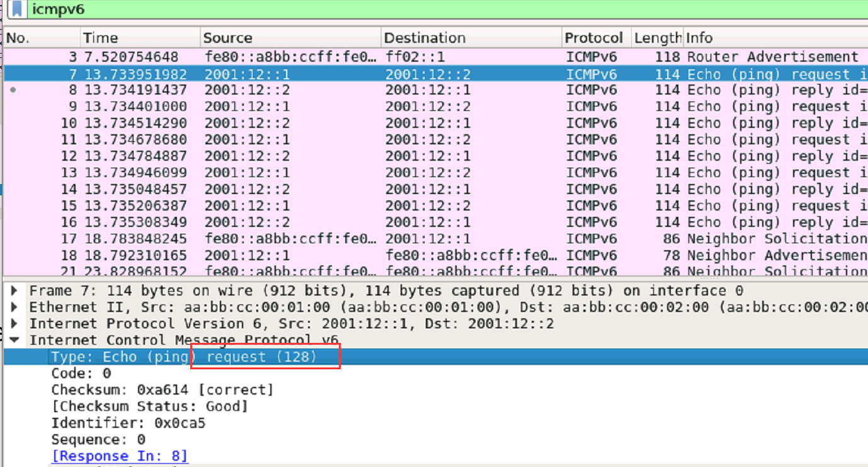Select packet 3 Router Advertisement row
The width and height of the screenshot is (868, 467).
point(436,57)
